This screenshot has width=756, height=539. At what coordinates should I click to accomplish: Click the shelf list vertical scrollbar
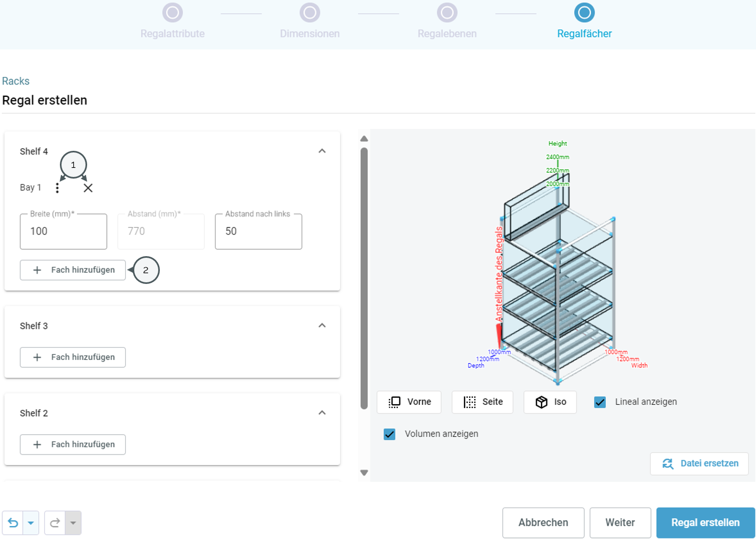(364, 278)
